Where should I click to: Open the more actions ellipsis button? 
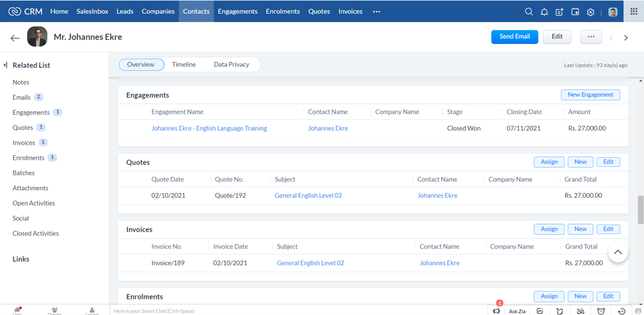pyautogui.click(x=591, y=37)
